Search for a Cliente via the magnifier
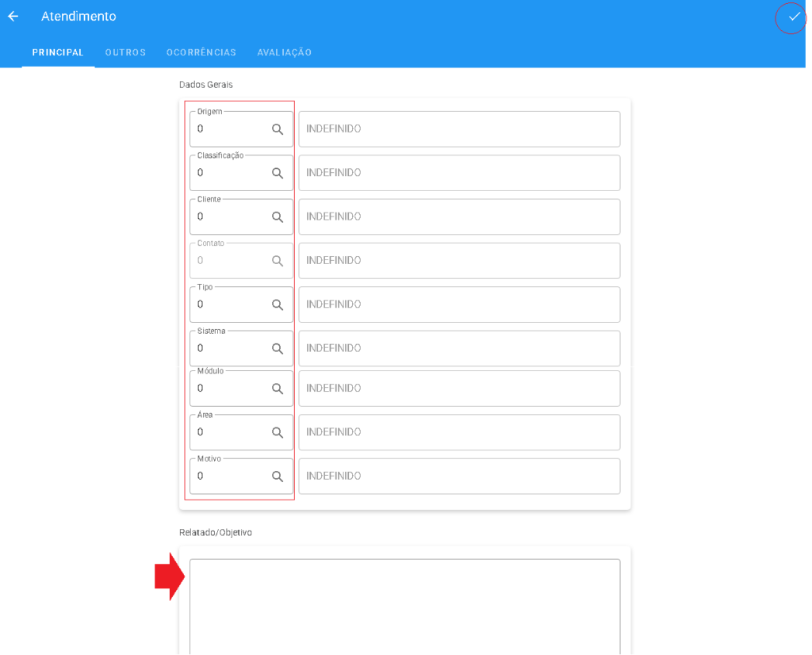The width and height of the screenshot is (812, 655). 278,217
